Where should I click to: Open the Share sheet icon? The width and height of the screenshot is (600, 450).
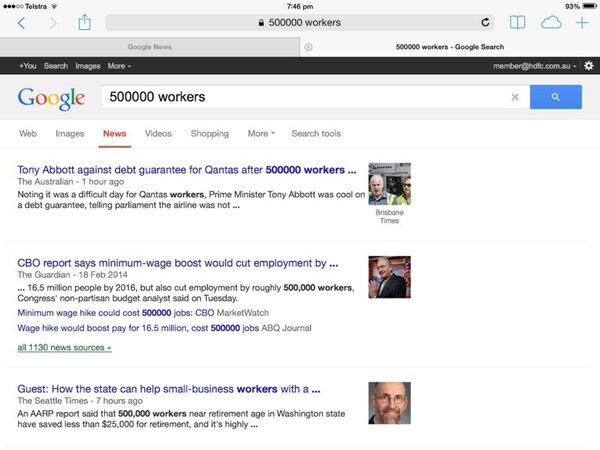pyautogui.click(x=85, y=21)
